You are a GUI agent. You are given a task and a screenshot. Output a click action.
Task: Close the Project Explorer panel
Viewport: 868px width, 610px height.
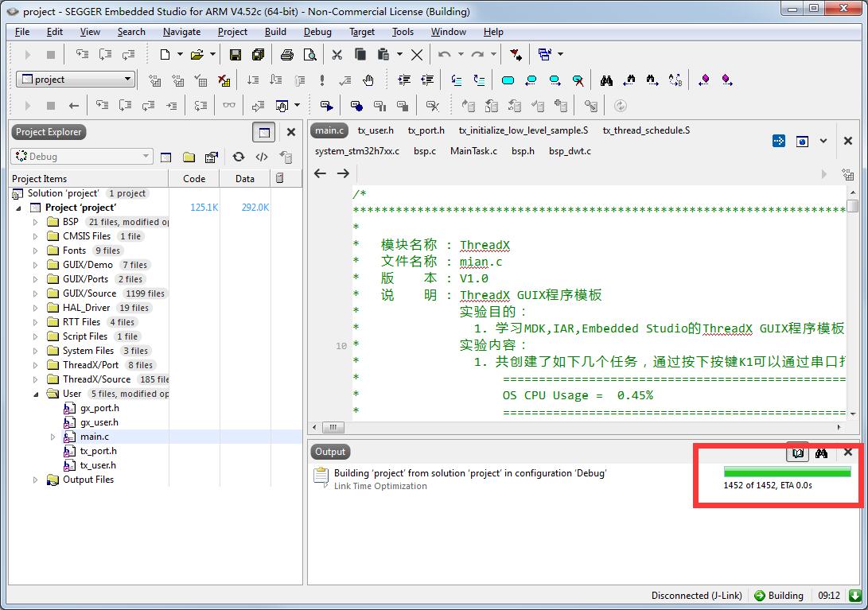coord(291,132)
